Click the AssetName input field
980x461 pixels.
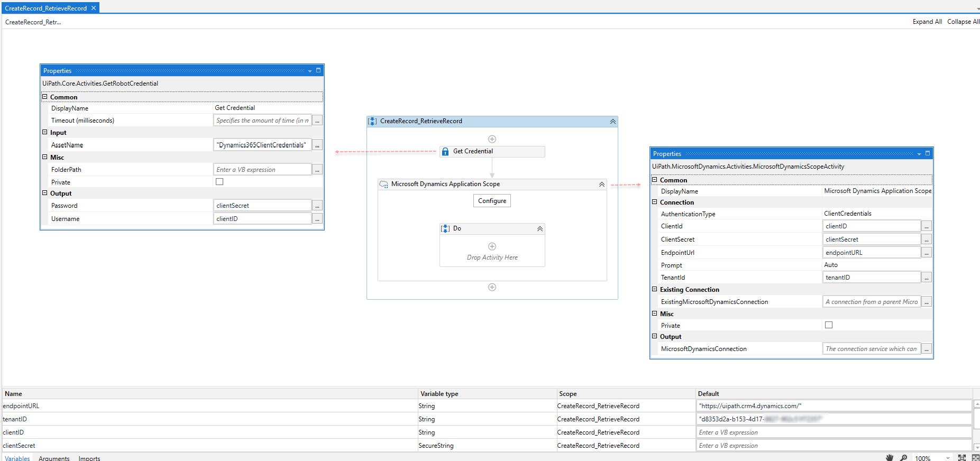262,145
